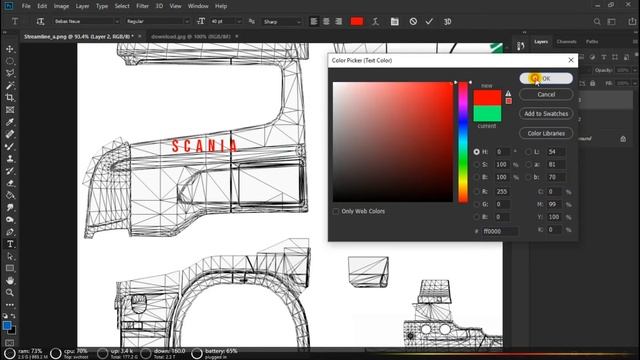Select the H hue radio button
This screenshot has height=360, width=640.
pos(476,152)
